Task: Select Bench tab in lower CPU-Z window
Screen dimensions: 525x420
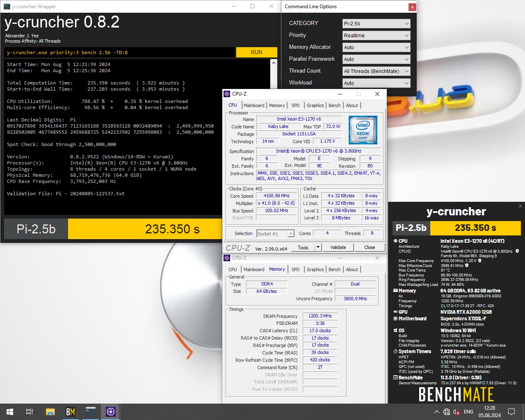Action: coord(335,269)
